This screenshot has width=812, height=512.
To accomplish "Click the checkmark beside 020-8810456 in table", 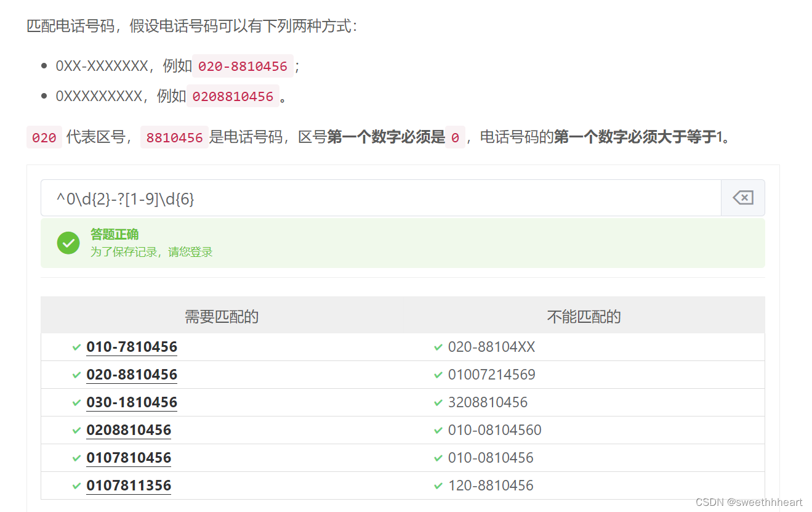I will 76,375.
